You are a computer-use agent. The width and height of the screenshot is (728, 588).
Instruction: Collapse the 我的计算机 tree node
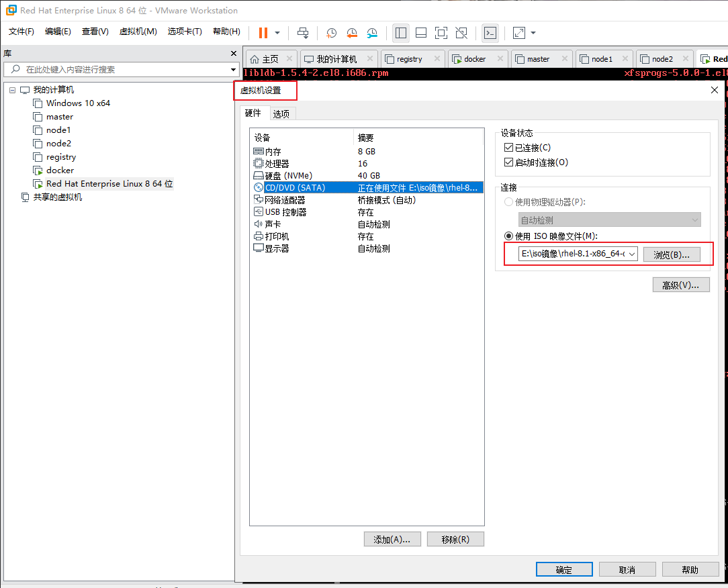click(x=12, y=89)
